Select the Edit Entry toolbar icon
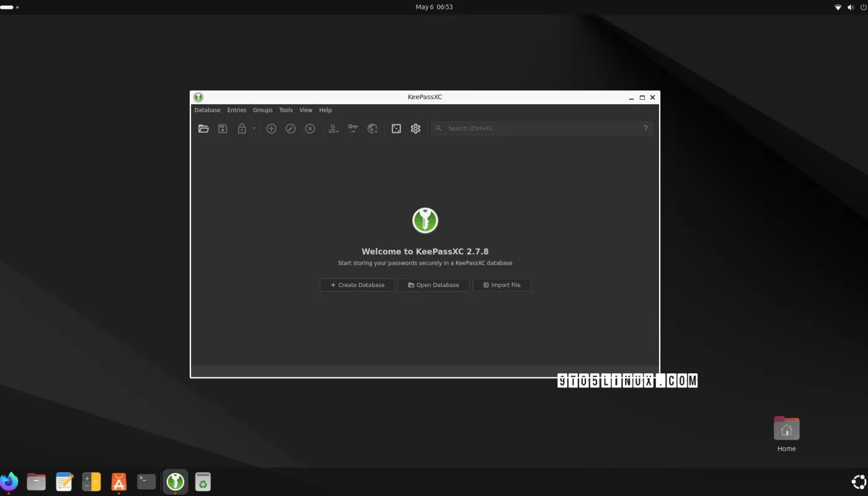The image size is (868, 496). tap(290, 128)
